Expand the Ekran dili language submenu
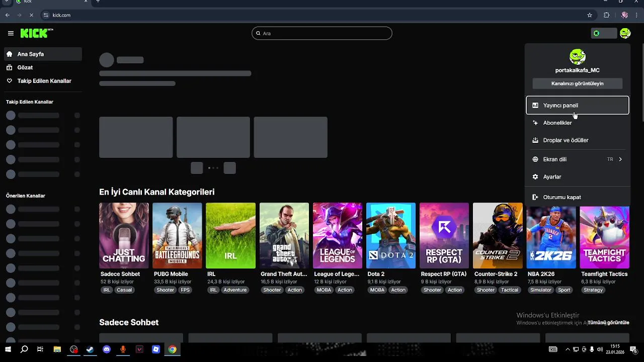Image resolution: width=644 pixels, height=362 pixels. point(620,159)
